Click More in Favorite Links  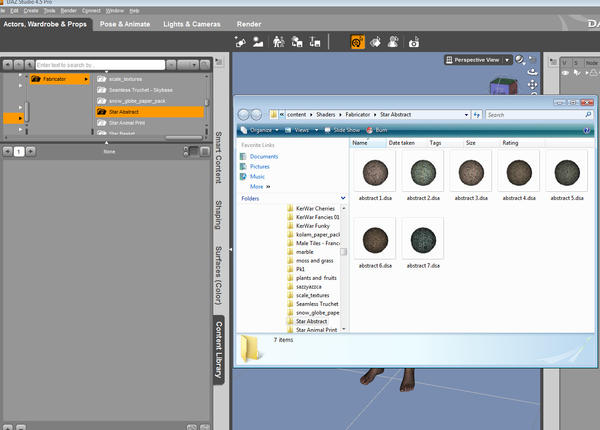pyautogui.click(x=257, y=186)
